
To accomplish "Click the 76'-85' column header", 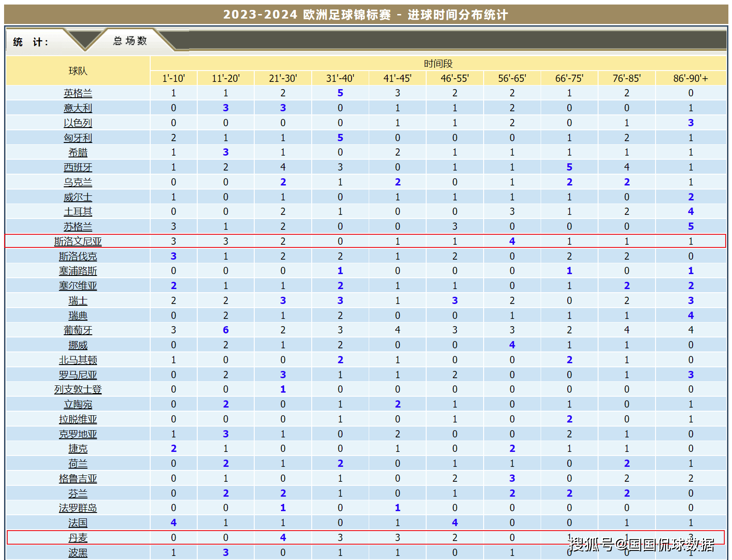I will (627, 78).
